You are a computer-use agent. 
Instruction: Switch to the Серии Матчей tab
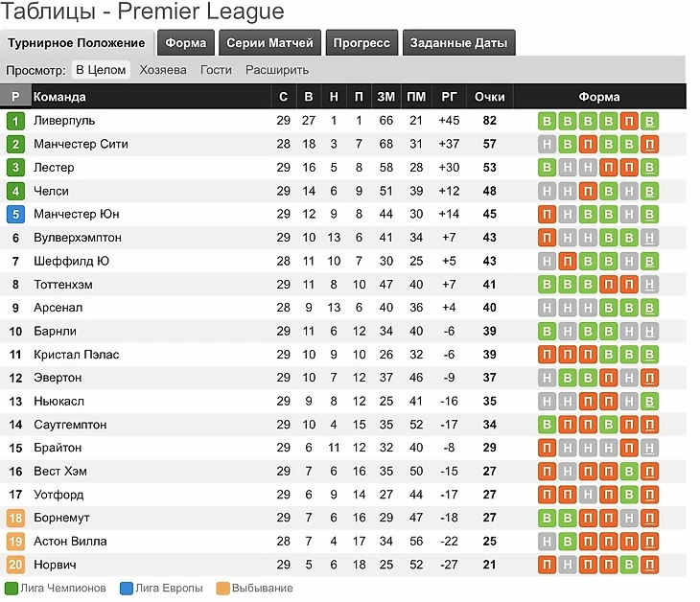click(269, 43)
